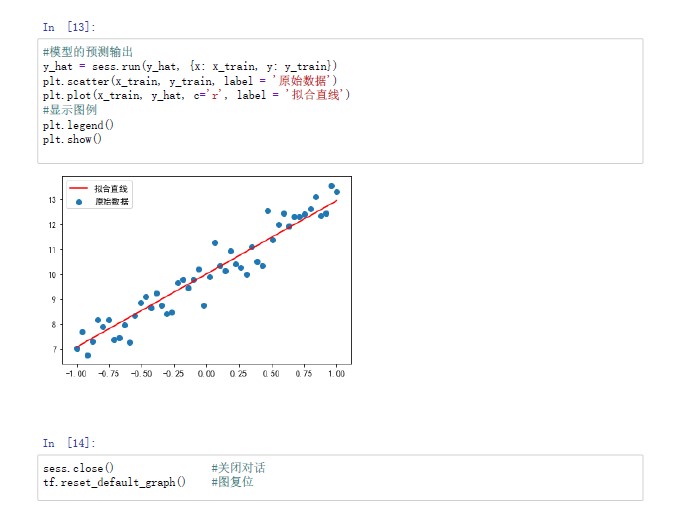Click the In [14] cell prompt
This screenshot has width=678, height=519.
click(x=69, y=443)
